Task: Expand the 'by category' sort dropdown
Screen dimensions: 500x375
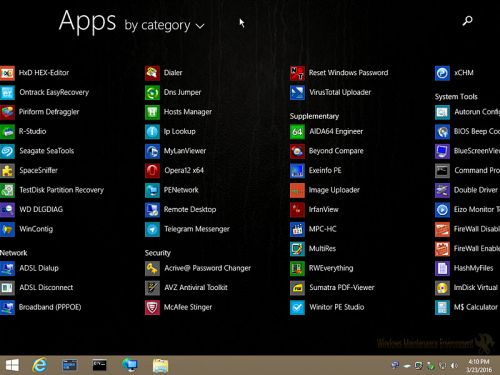Action: point(164,26)
